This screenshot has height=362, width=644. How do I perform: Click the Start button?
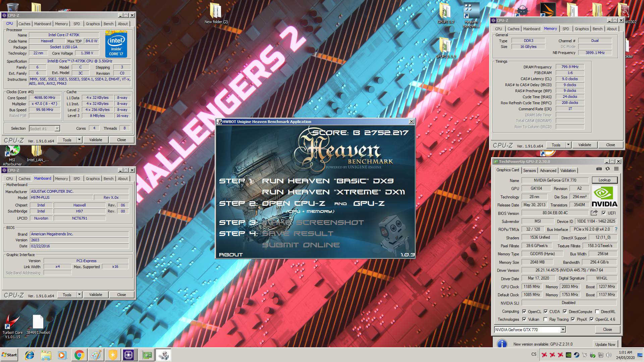9,355
